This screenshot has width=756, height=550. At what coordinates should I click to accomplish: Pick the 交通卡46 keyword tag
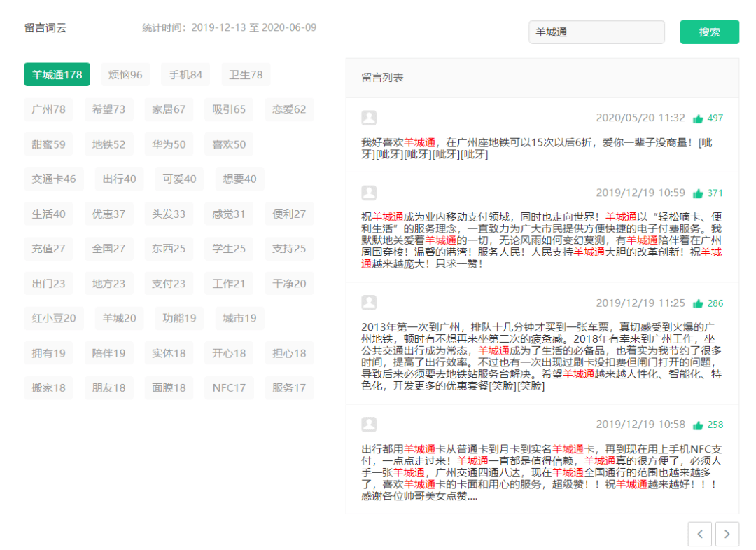pos(54,179)
